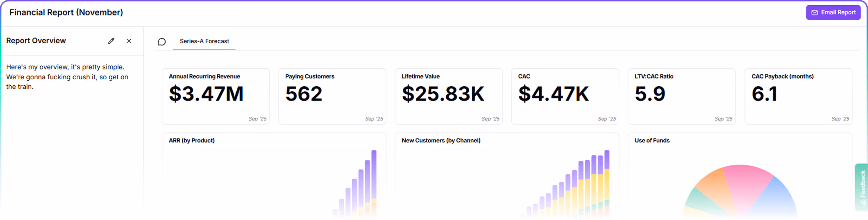Open the comments chat bubble icon
868x220 pixels.
tap(162, 42)
